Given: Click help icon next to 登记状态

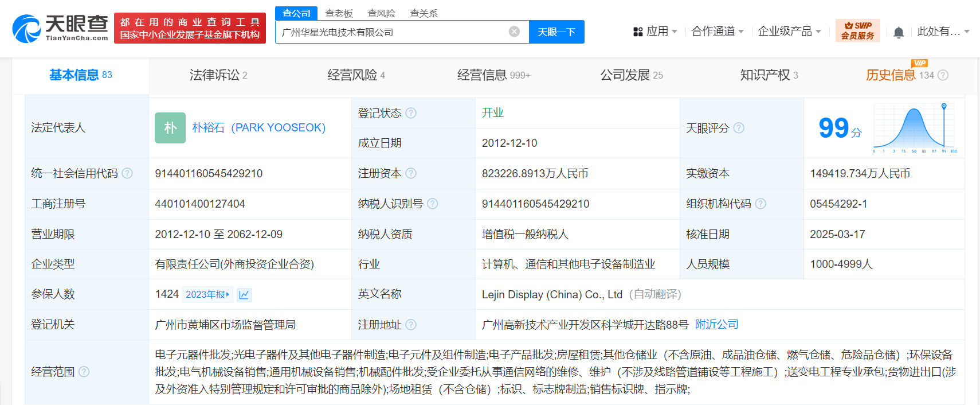Looking at the screenshot, I should pyautogui.click(x=411, y=113).
